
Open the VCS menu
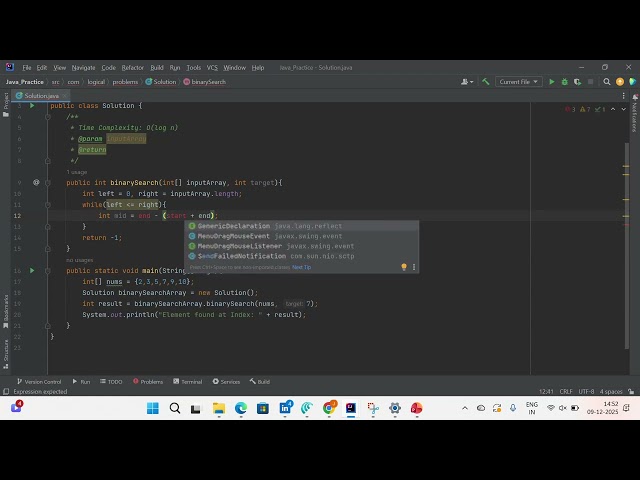pyautogui.click(x=212, y=68)
